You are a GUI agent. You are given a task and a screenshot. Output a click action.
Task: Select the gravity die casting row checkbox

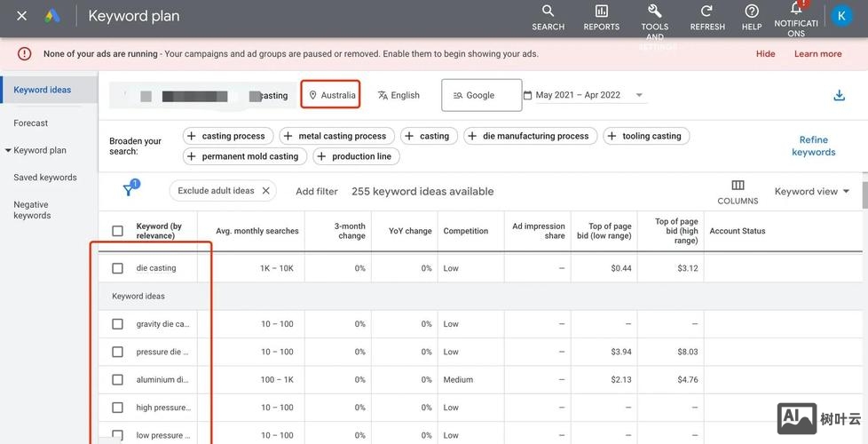[117, 324]
